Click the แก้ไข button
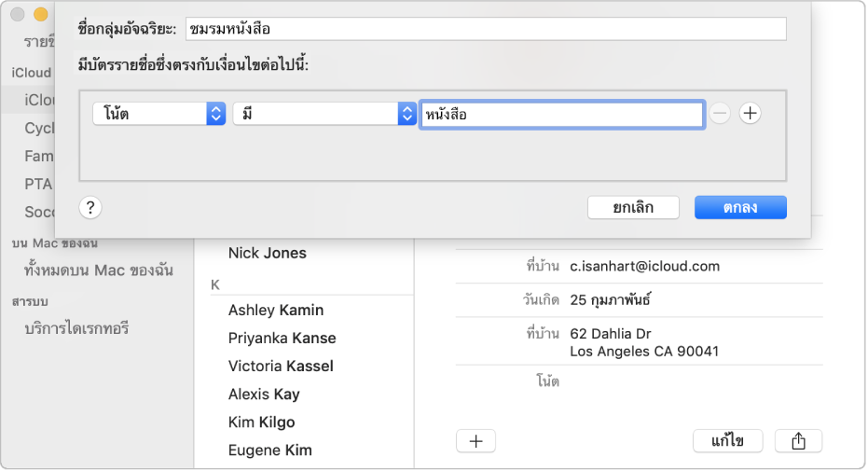868x471 pixels. click(x=728, y=441)
